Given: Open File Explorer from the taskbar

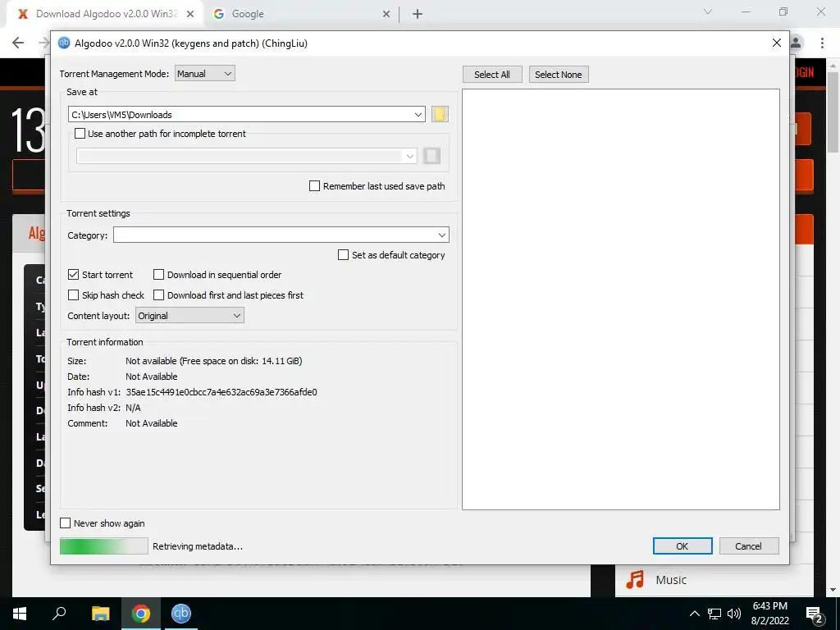Looking at the screenshot, I should click(100, 614).
